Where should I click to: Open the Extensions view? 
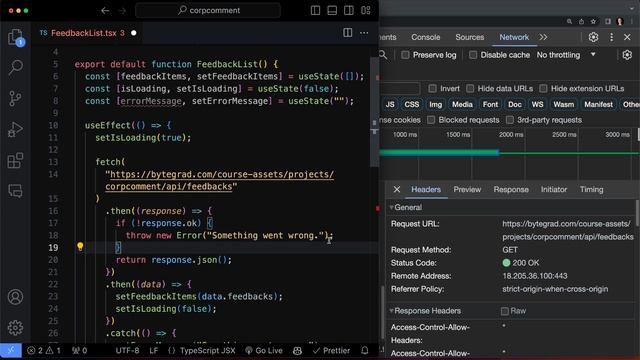pyautogui.click(x=15, y=160)
